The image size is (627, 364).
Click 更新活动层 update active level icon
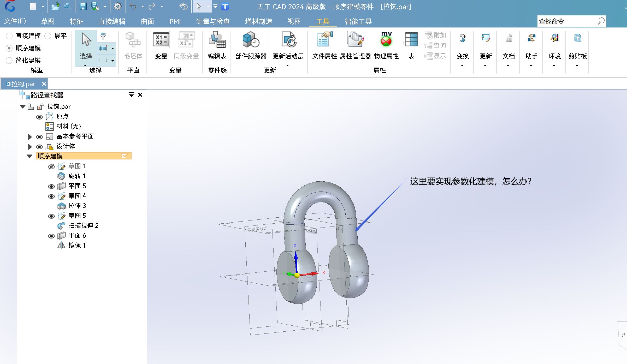289,39
